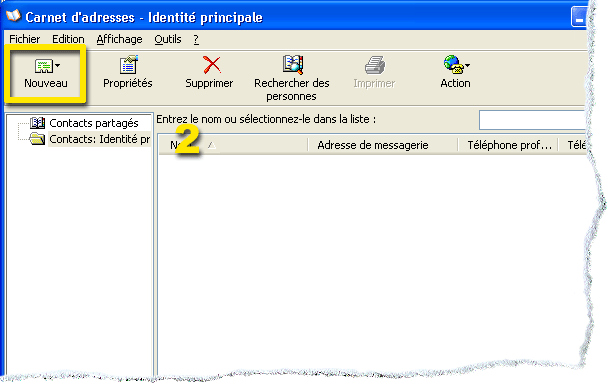Click the red Supprimer cross icon
Viewport: 615px width, 390px height.
point(212,65)
